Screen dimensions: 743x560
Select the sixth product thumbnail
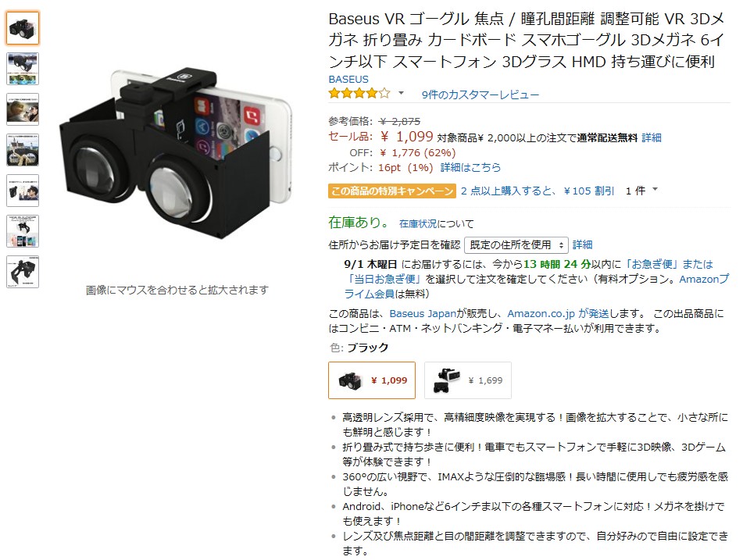(x=23, y=231)
